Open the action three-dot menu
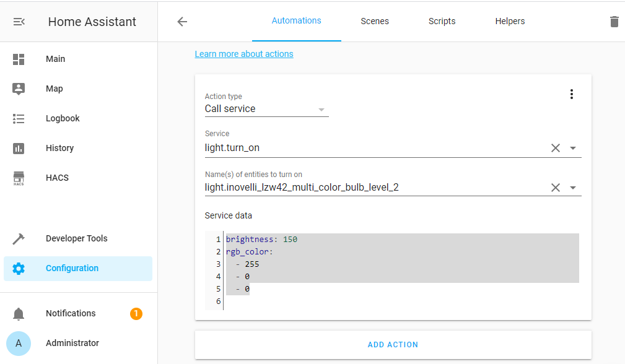 571,94
